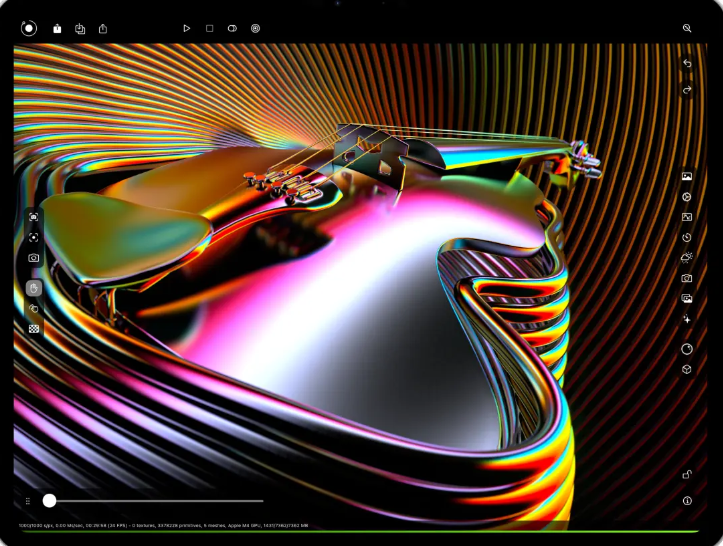This screenshot has width=723, height=546.
Task: Click the import-into-stack icon with down arrow
Action: pyautogui.click(x=80, y=29)
